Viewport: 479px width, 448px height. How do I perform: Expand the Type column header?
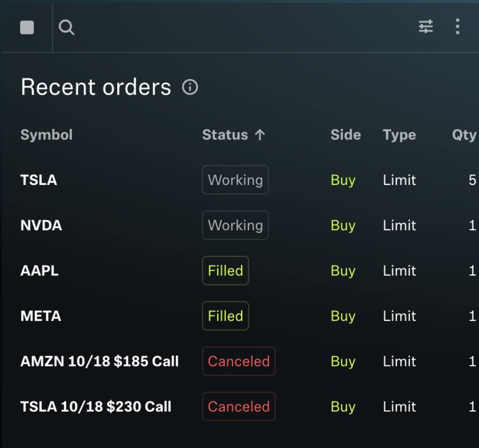click(399, 134)
